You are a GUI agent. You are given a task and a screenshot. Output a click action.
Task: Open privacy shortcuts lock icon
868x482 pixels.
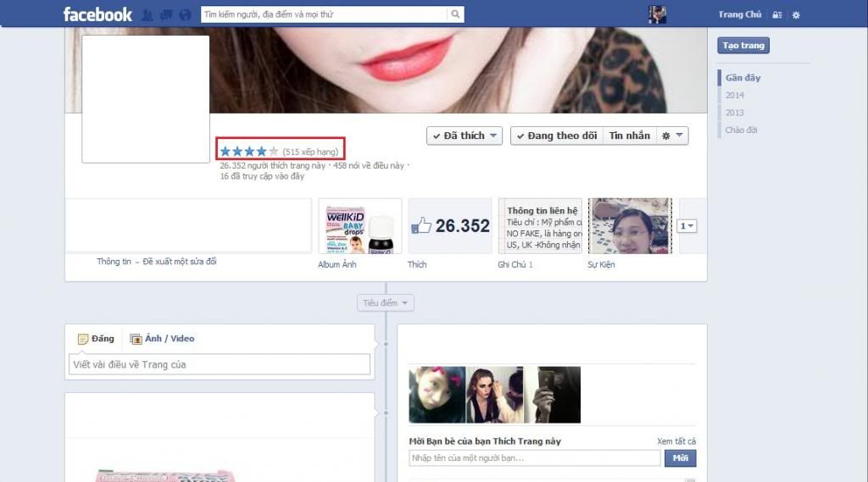(777, 15)
